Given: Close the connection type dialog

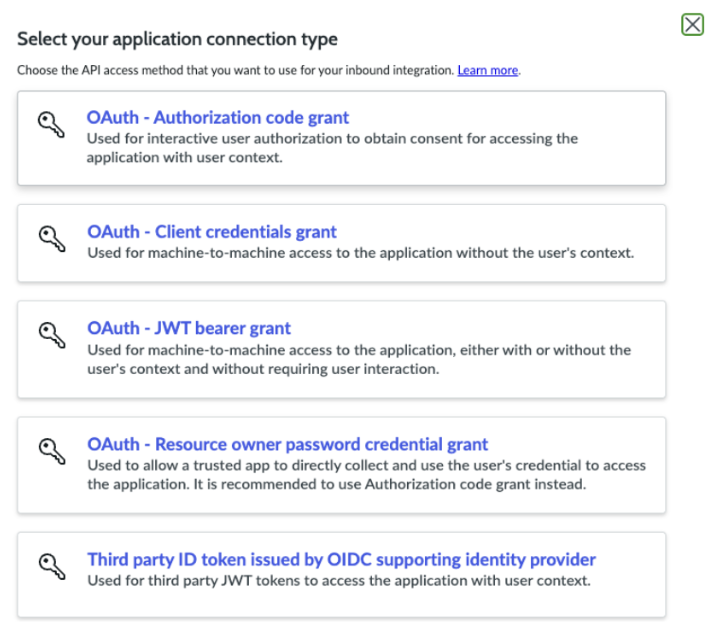Looking at the screenshot, I should pyautogui.click(x=692, y=24).
